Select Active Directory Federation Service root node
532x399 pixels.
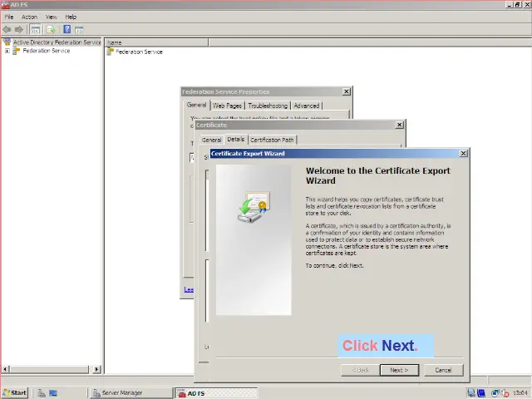tap(57, 42)
